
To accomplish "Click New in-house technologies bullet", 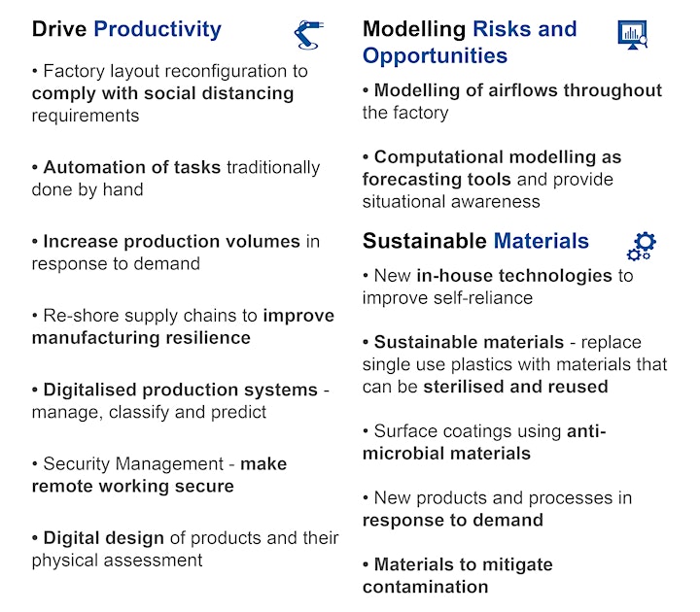I will 498,287.
